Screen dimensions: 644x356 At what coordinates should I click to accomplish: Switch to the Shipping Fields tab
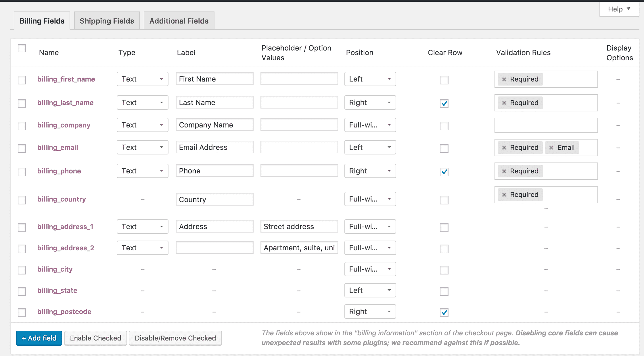click(x=107, y=21)
